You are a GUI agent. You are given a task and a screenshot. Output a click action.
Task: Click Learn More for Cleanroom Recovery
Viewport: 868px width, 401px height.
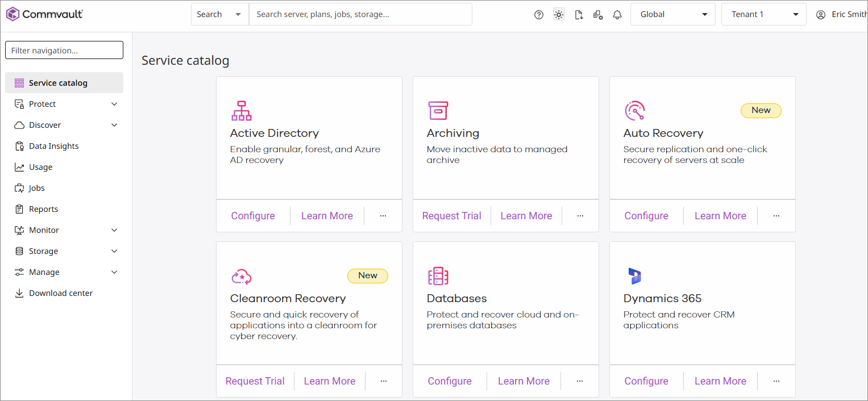[x=330, y=381]
